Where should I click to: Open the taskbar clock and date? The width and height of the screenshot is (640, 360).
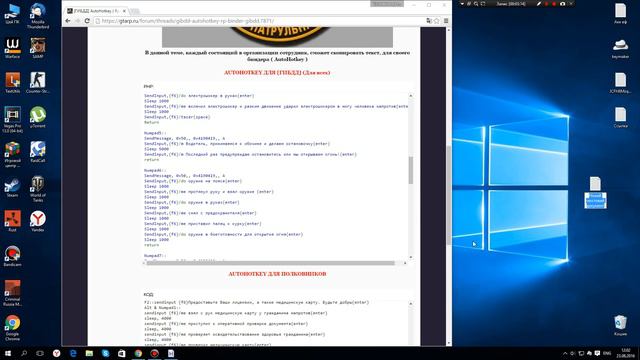pyautogui.click(x=626, y=353)
